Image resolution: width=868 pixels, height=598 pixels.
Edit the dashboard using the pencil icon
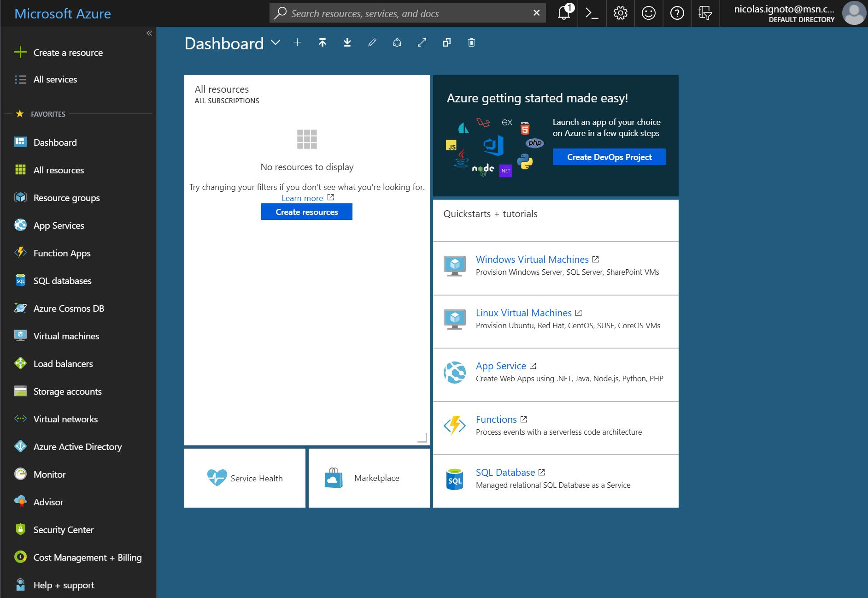point(372,42)
